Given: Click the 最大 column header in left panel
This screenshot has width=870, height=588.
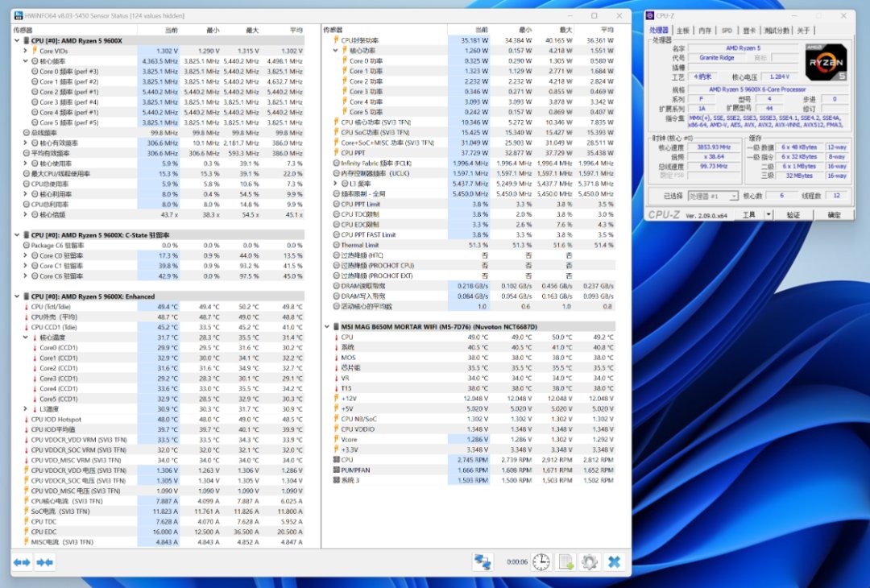Looking at the screenshot, I should pyautogui.click(x=251, y=30).
